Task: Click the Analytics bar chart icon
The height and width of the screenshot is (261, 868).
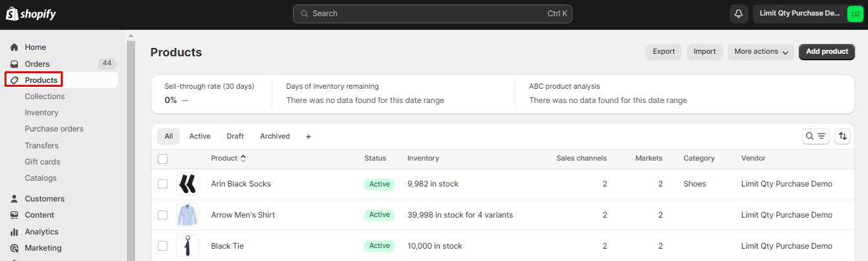Action: [x=14, y=232]
